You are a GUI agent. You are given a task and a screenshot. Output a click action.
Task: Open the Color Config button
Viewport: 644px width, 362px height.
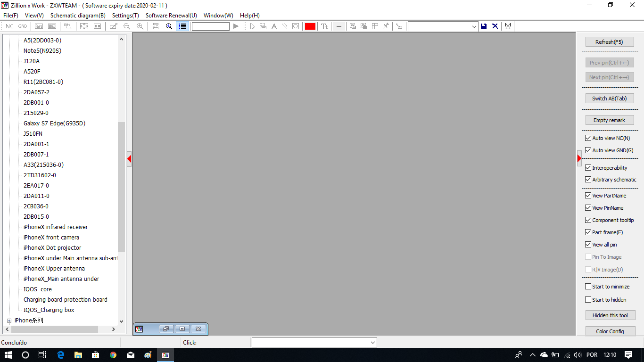pos(610,331)
